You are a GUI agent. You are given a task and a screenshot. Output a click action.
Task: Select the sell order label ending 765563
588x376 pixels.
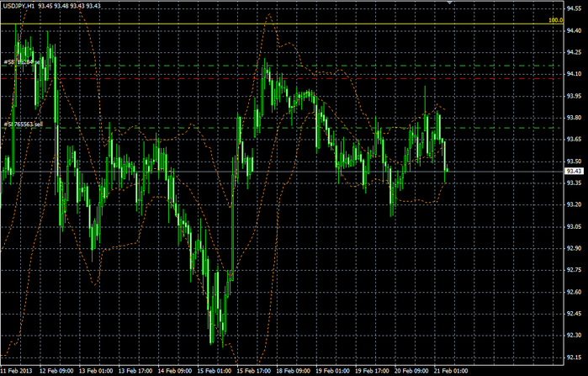point(24,124)
